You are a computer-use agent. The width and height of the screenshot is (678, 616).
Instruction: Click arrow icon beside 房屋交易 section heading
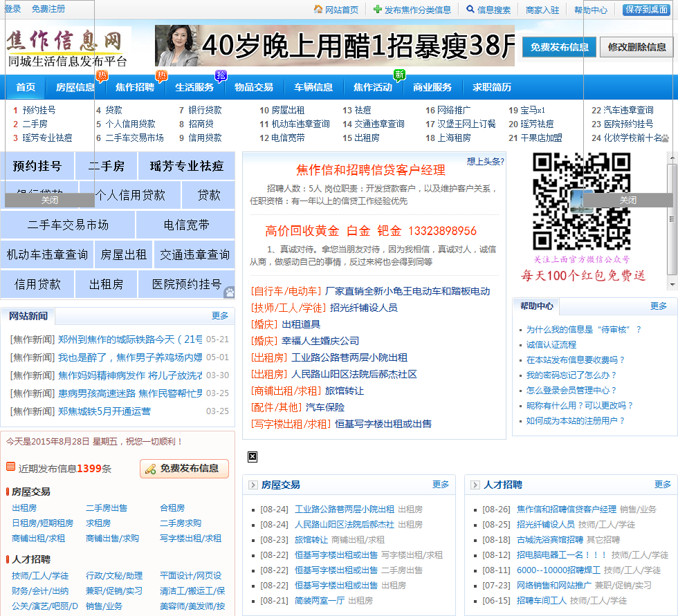point(253,485)
